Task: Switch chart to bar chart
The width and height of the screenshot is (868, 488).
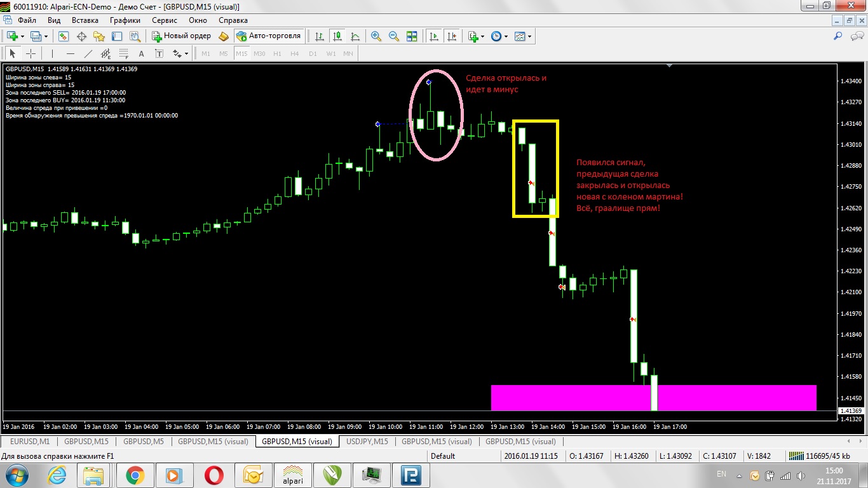Action: coord(320,36)
